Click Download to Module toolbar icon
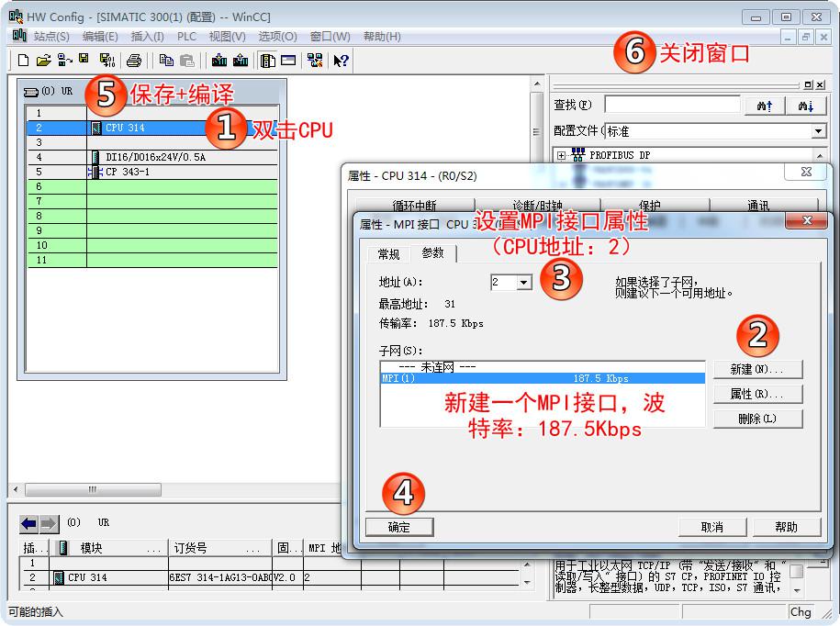 218,60
